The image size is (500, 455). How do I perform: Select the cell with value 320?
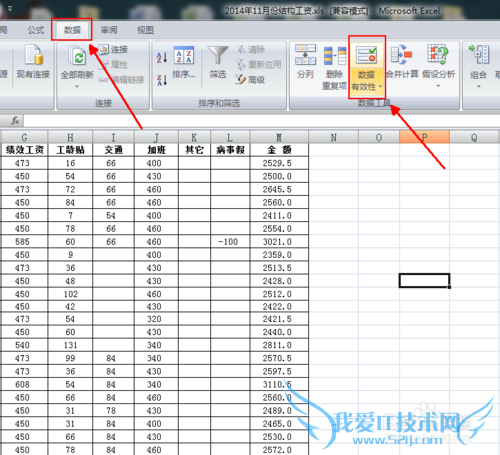(x=156, y=319)
